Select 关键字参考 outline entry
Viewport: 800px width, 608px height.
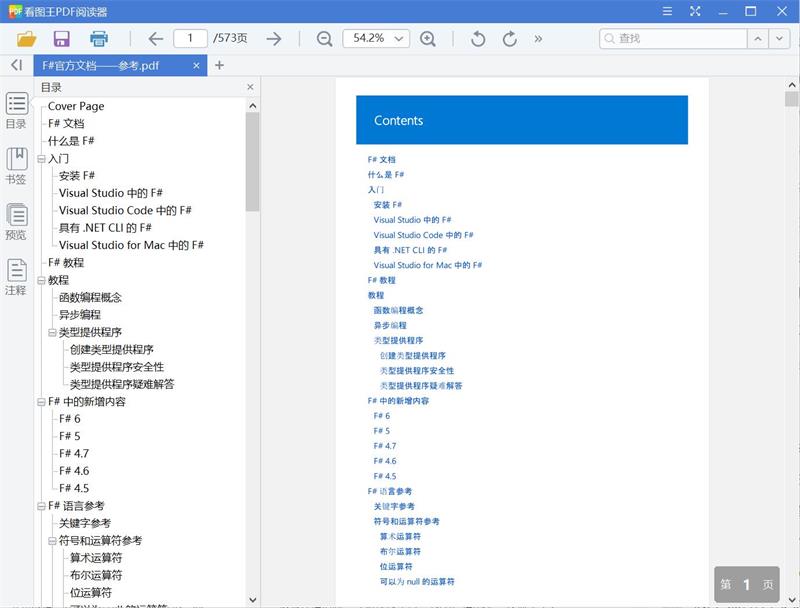click(85, 523)
